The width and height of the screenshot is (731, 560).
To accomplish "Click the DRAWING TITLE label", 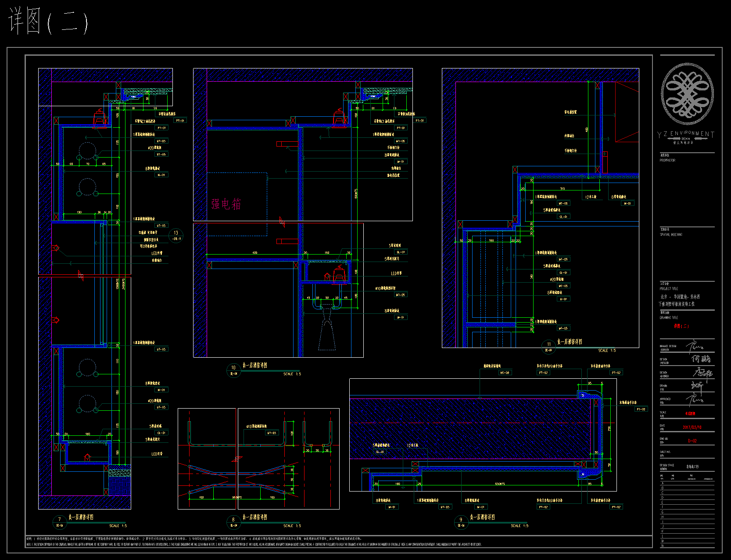I will coord(669,317).
